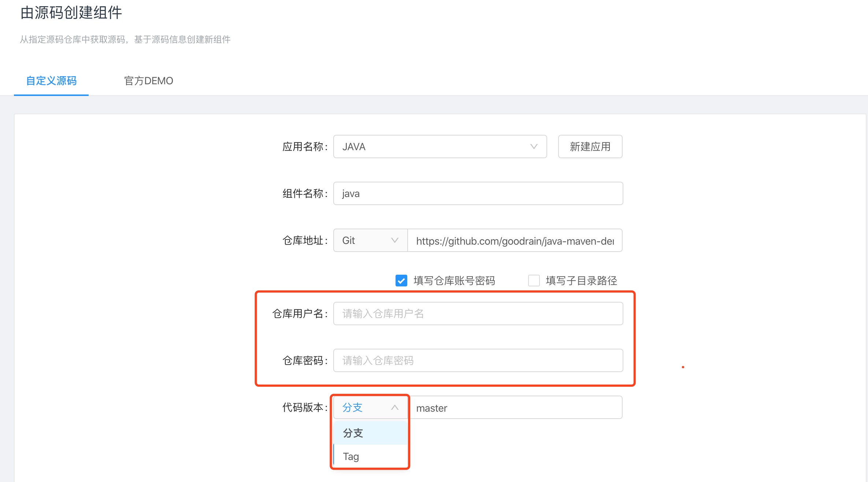The height and width of the screenshot is (482, 868).
Task: Select the 自定义源码 tab
Action: [51, 81]
